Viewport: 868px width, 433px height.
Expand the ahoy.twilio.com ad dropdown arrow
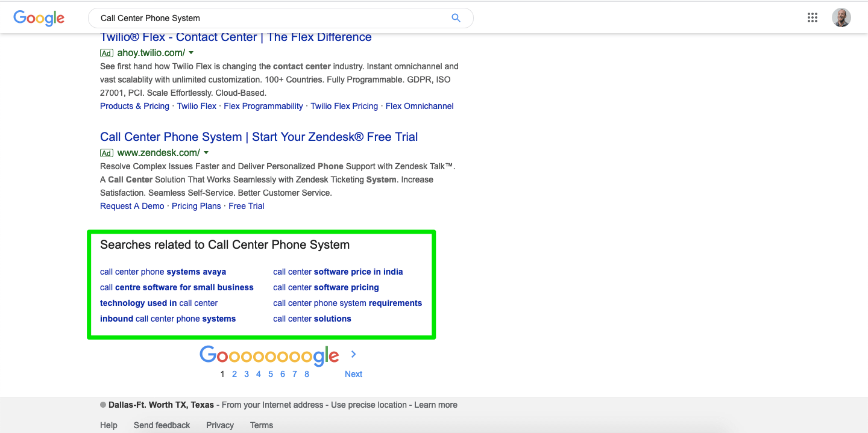click(191, 53)
